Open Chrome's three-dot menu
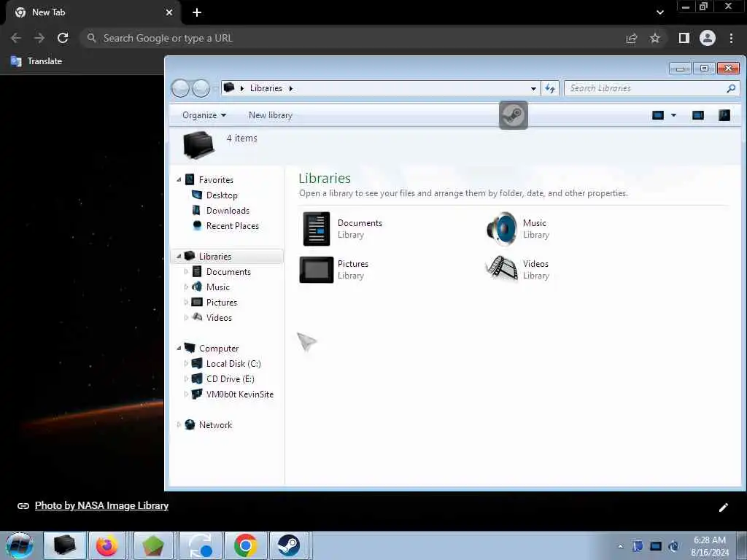The image size is (747, 560). click(731, 38)
